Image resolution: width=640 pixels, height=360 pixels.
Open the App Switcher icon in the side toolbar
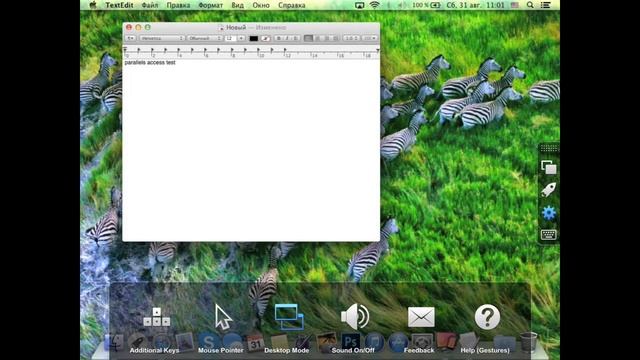click(x=549, y=167)
